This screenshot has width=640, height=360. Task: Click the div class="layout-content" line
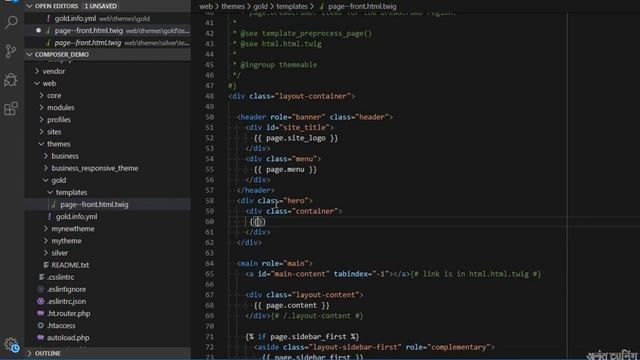304,295
